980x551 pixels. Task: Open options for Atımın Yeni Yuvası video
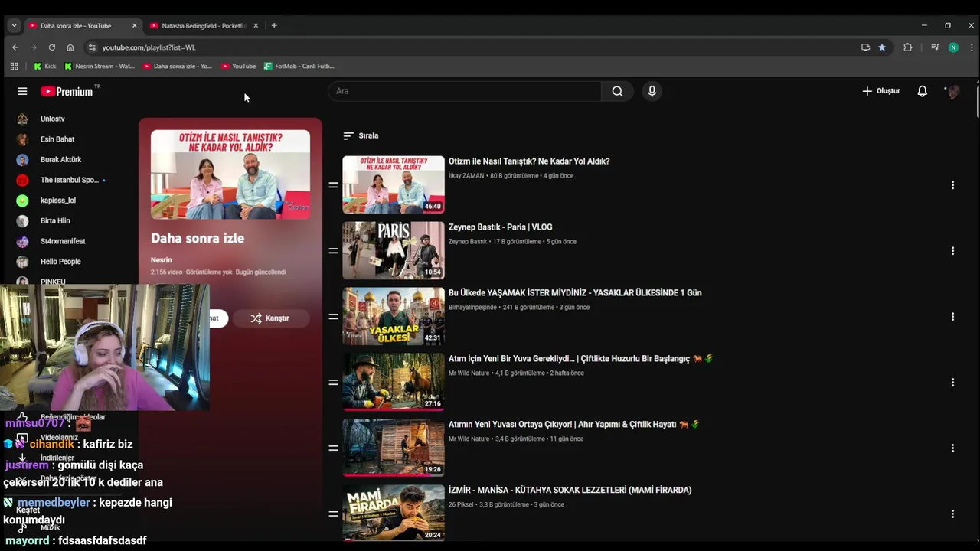952,448
